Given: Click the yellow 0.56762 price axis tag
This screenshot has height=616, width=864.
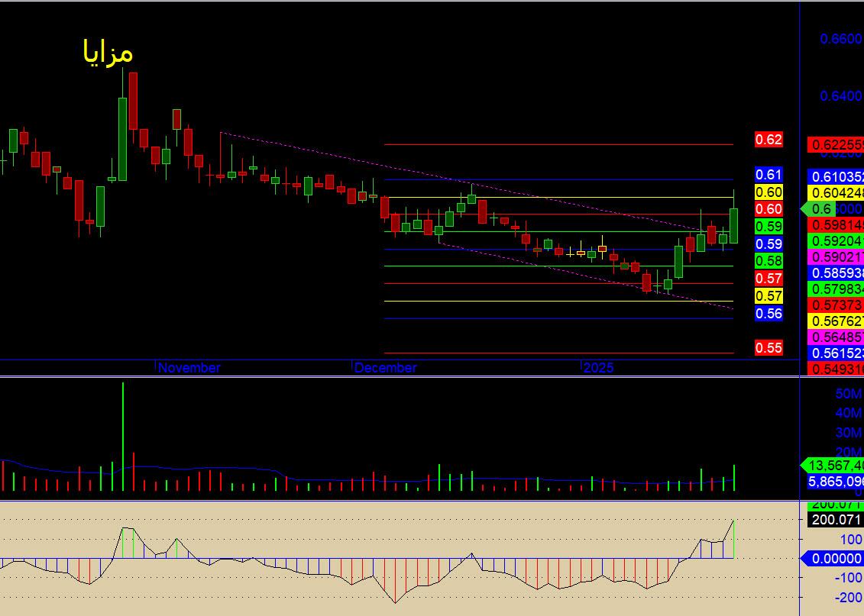Looking at the screenshot, I should tap(835, 321).
